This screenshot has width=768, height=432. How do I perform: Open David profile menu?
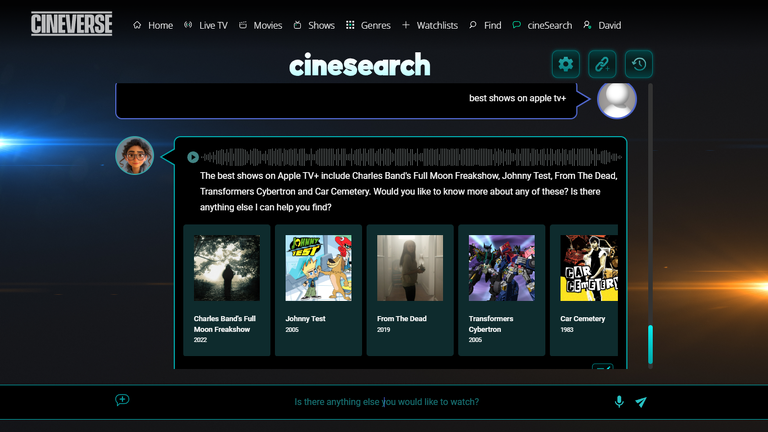(x=602, y=25)
